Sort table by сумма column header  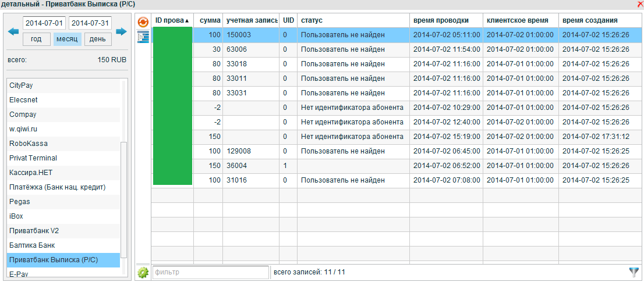coord(210,20)
